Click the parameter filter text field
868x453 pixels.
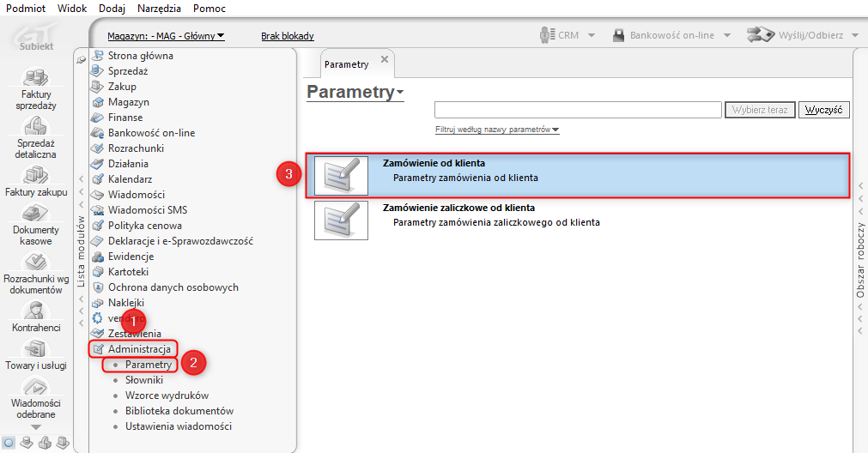pos(578,110)
